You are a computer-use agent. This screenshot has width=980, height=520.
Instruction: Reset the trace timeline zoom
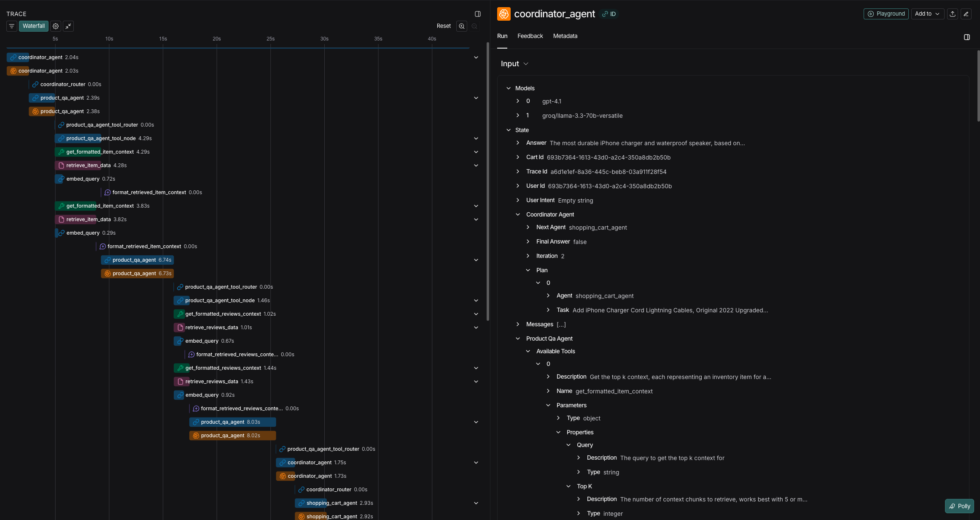coord(444,26)
